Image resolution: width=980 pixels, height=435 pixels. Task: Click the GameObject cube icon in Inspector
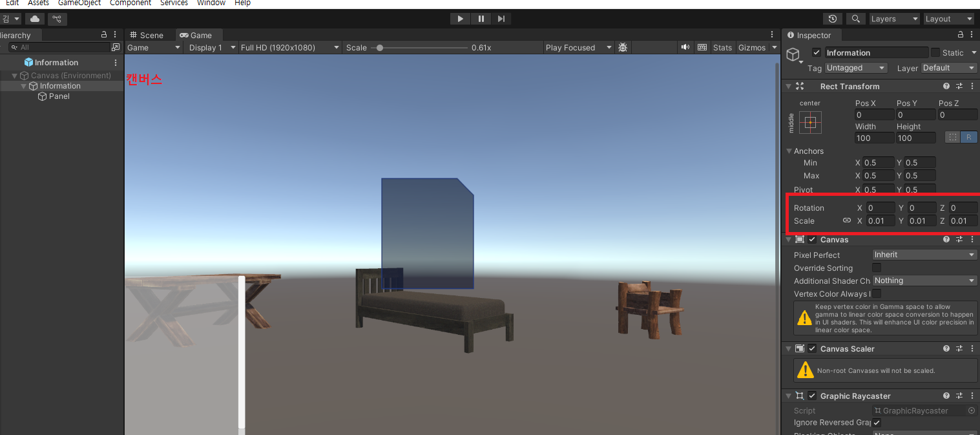pyautogui.click(x=793, y=55)
